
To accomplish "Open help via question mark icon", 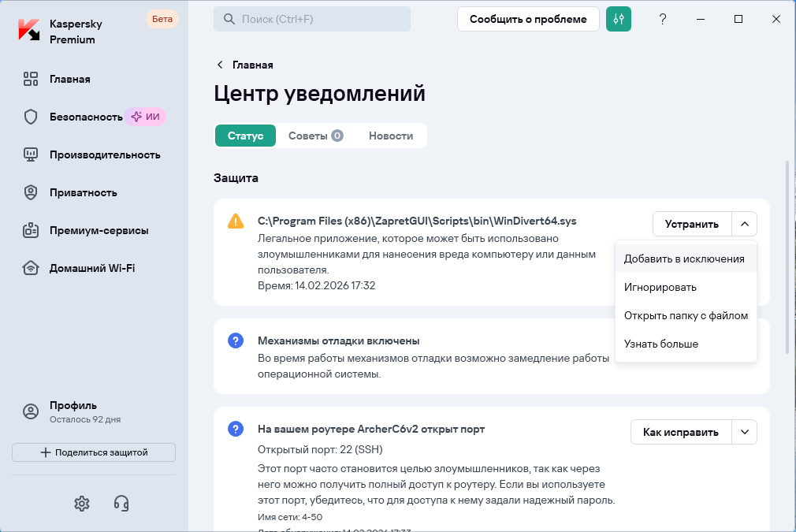I will click(663, 19).
